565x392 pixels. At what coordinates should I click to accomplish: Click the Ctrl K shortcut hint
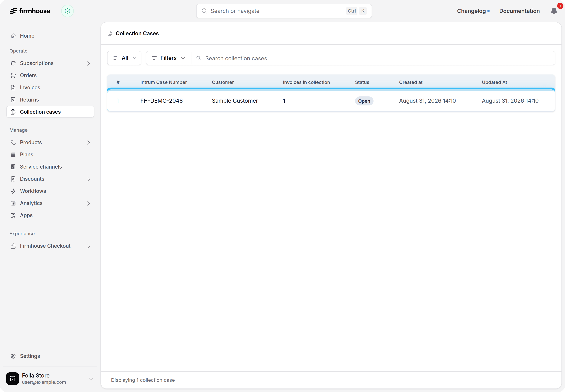pyautogui.click(x=356, y=11)
